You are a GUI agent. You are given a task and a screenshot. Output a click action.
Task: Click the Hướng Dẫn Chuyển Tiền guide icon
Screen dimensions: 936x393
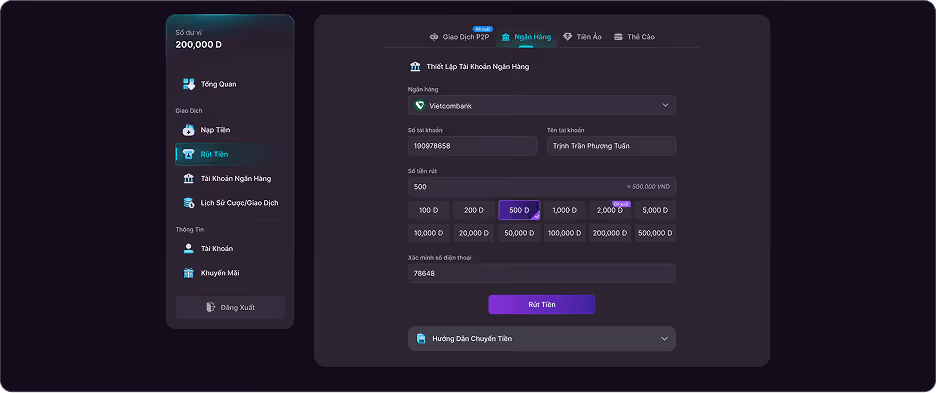coord(421,339)
